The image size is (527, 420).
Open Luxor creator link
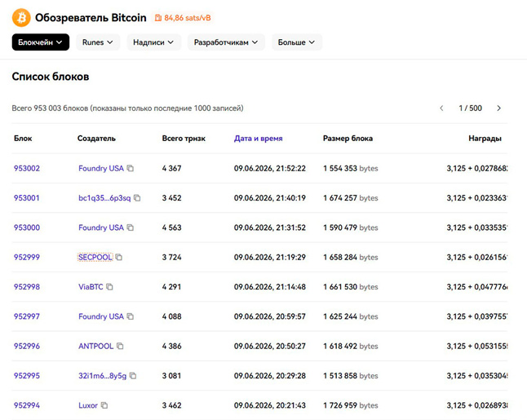point(88,405)
